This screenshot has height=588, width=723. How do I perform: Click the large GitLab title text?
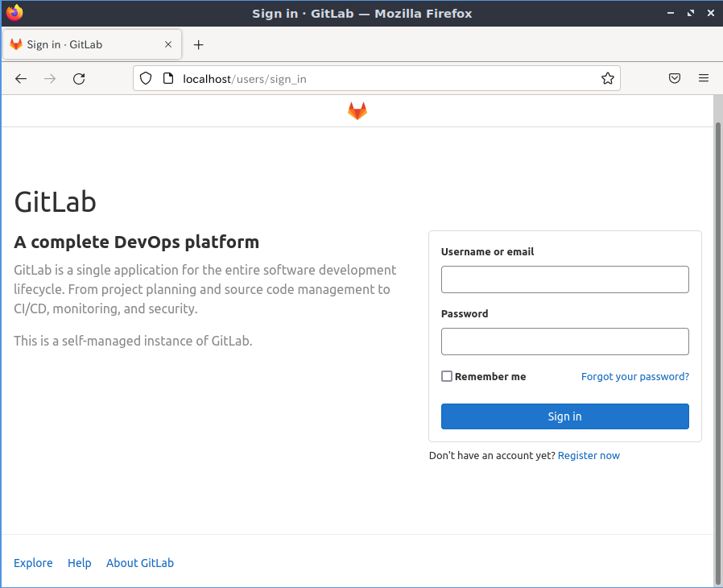(x=55, y=202)
